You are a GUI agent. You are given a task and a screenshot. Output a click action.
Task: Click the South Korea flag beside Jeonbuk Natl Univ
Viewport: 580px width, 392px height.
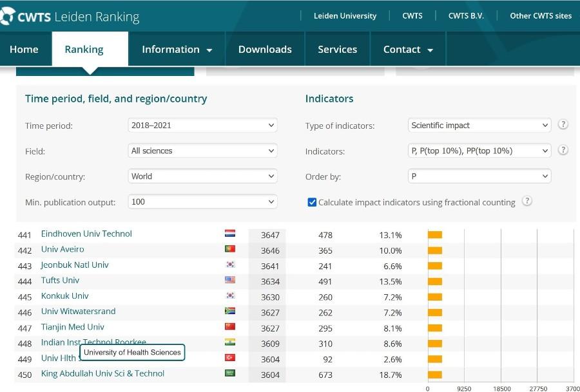(x=229, y=265)
